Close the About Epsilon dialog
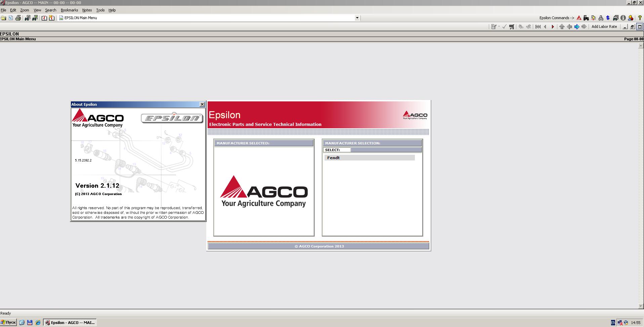Viewport: 644px width, 327px height. click(x=202, y=104)
